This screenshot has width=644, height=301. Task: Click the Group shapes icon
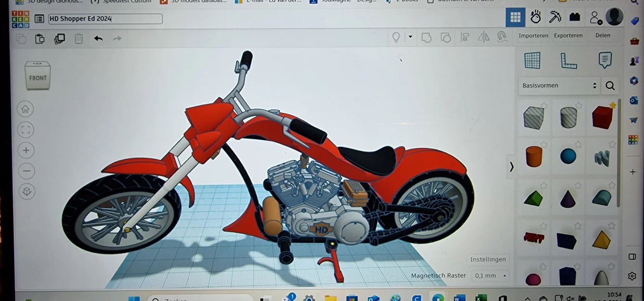pos(426,38)
